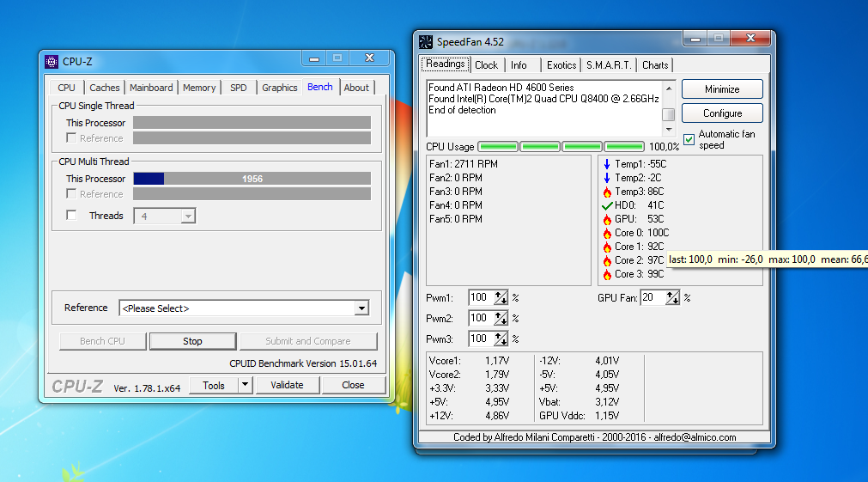Click 'Found ATI Radeon HD 4600 Series' log line
The image size is (868, 482).
coord(501,88)
